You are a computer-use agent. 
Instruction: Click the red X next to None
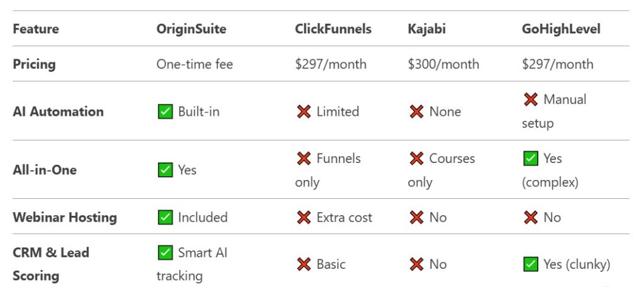click(416, 112)
